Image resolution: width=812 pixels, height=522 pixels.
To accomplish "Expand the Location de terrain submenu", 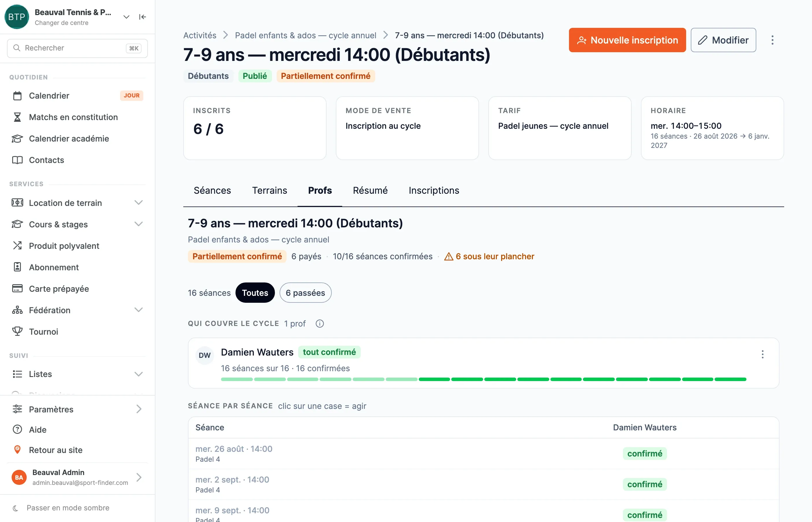I will pos(139,203).
